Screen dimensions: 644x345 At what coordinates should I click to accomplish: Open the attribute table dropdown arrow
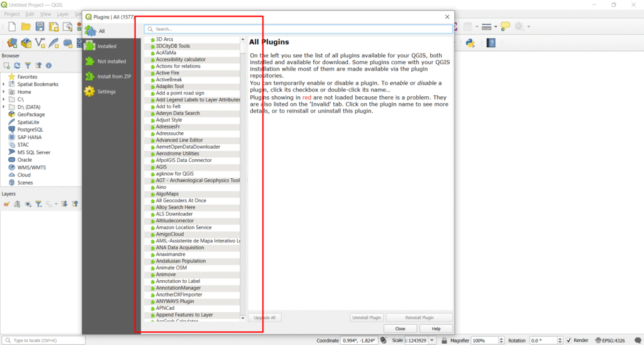click(477, 27)
